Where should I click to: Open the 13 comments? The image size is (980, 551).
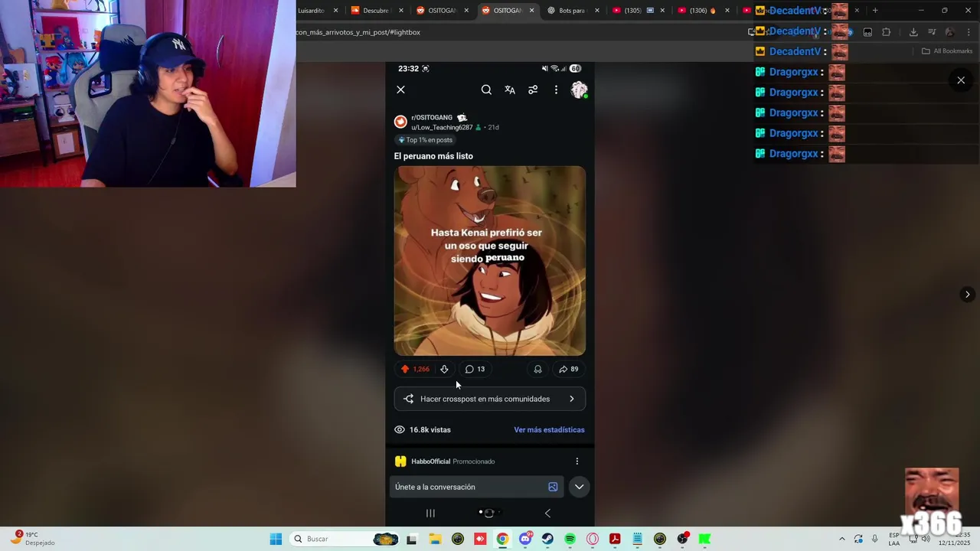point(475,369)
